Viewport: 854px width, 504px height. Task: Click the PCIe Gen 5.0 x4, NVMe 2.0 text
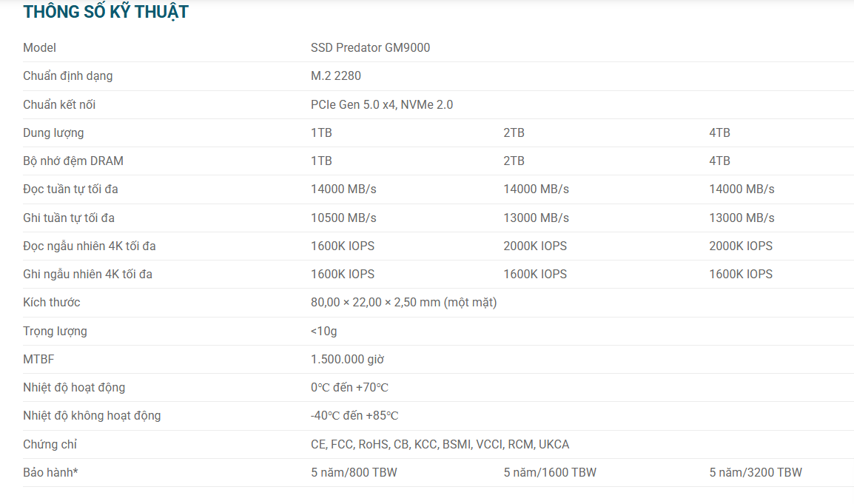click(382, 104)
